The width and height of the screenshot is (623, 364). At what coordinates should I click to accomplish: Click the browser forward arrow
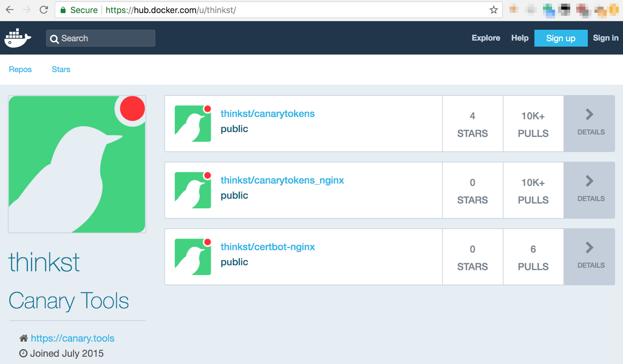click(26, 10)
